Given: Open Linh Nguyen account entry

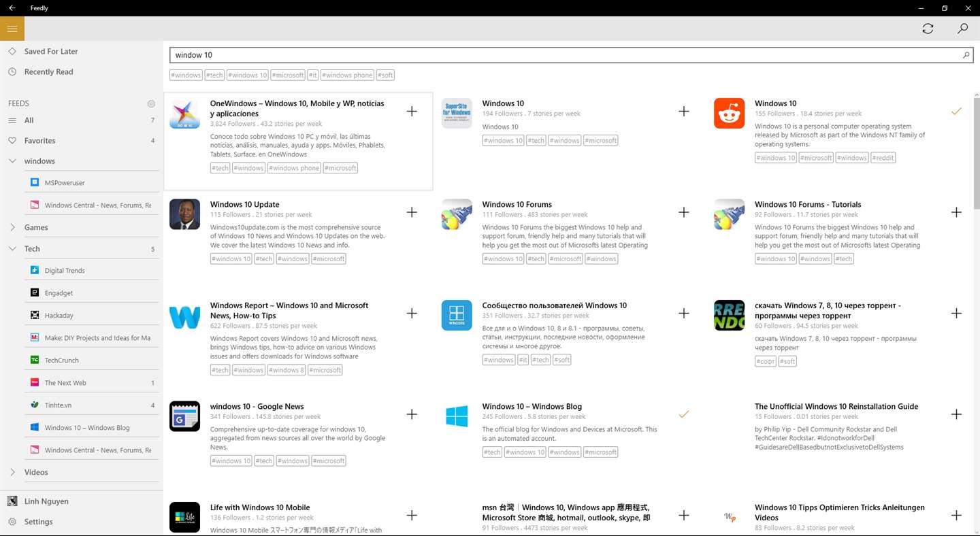Looking at the screenshot, I should click(46, 501).
